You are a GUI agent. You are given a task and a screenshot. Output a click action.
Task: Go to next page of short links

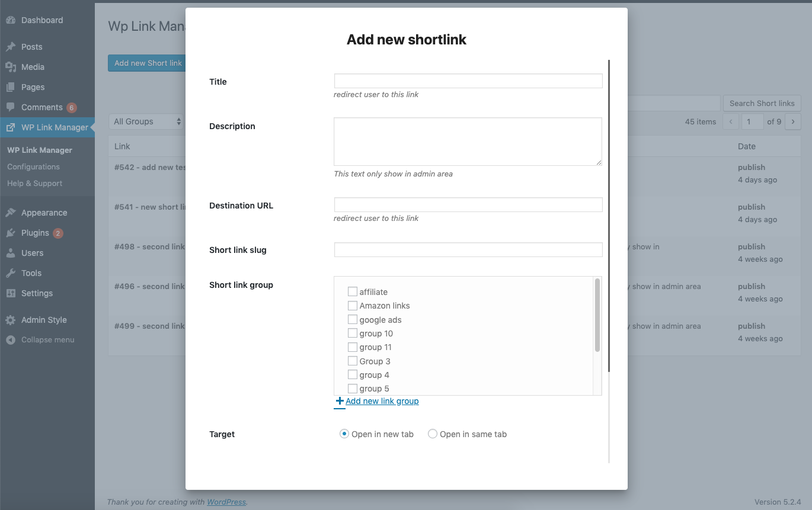[x=793, y=121]
